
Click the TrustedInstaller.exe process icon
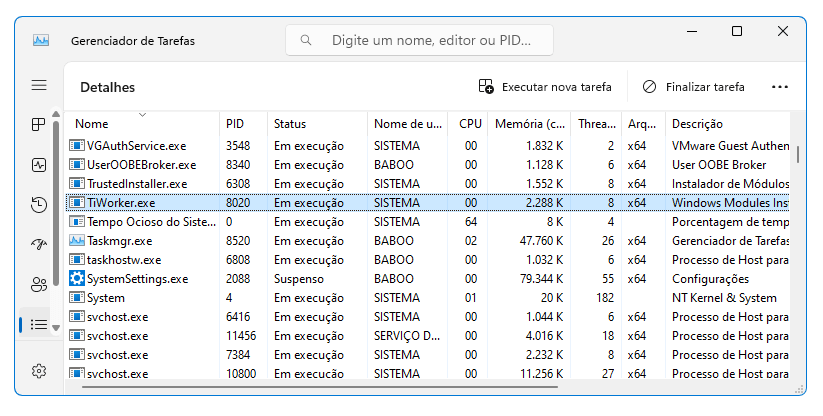[77, 184]
